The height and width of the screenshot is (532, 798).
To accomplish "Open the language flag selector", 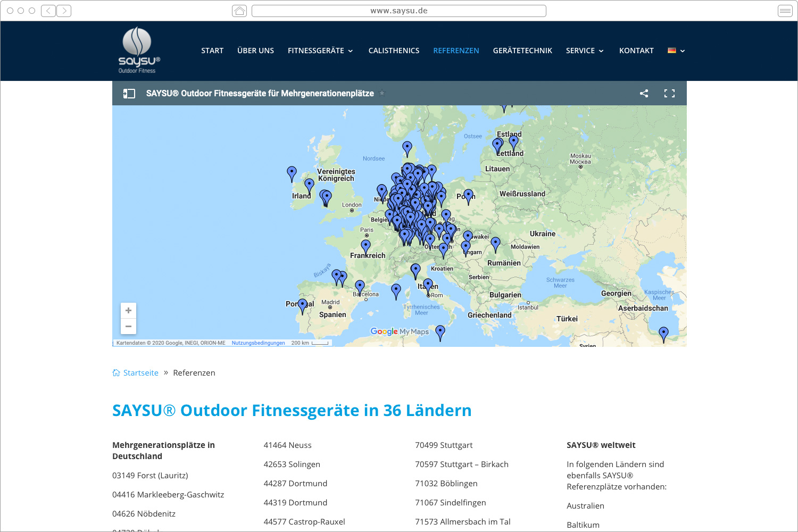I will pyautogui.click(x=676, y=51).
